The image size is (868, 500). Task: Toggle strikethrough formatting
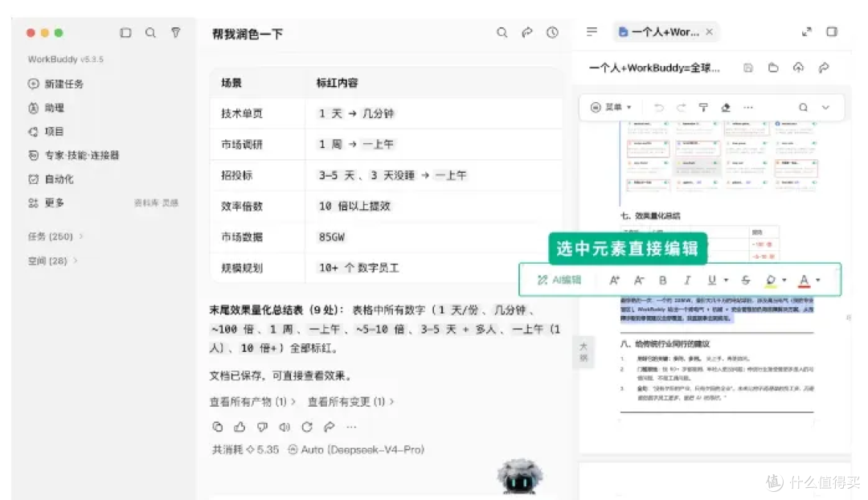(746, 281)
